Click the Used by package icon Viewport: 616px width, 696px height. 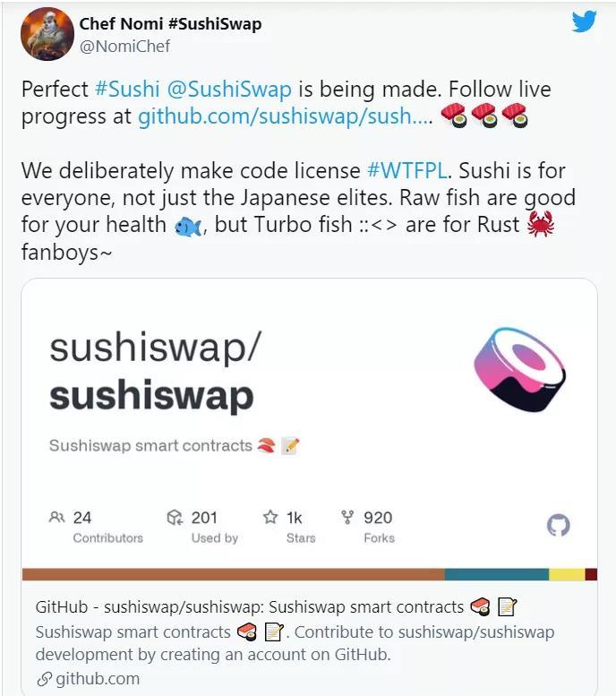175,517
